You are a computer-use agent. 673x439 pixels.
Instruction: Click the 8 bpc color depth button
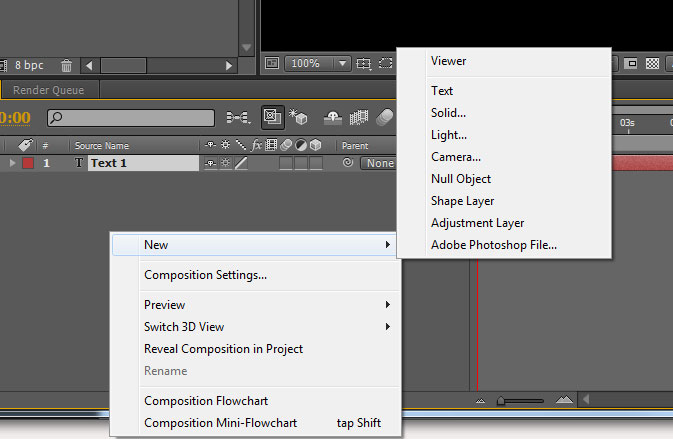pyautogui.click(x=29, y=65)
